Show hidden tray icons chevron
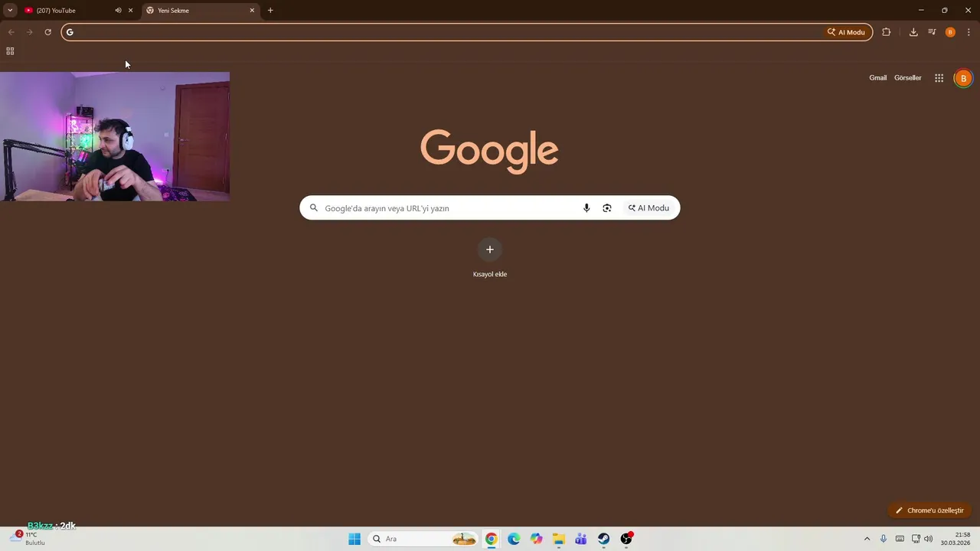The height and width of the screenshot is (551, 980). tap(867, 539)
